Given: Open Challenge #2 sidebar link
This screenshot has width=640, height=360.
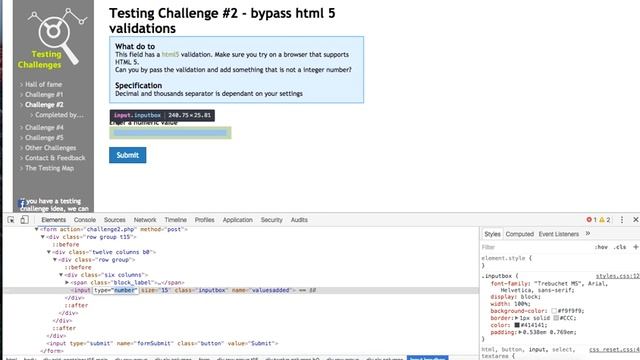Looking at the screenshot, I should click(x=44, y=104).
